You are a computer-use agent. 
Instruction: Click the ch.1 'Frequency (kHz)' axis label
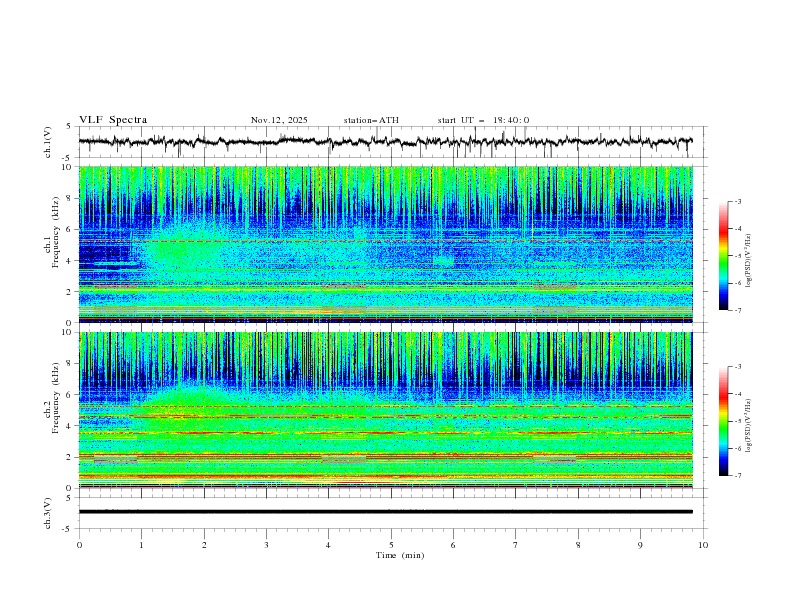(56, 233)
